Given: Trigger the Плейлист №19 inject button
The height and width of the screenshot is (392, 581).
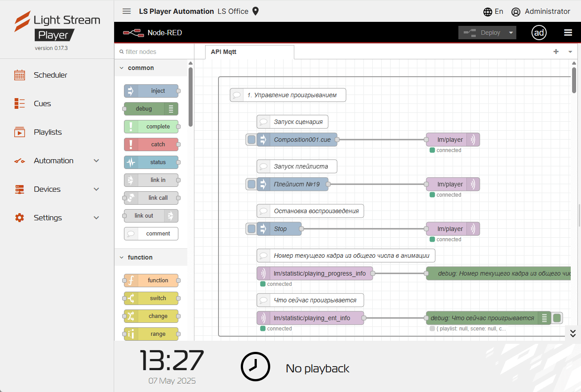Looking at the screenshot, I should pyautogui.click(x=251, y=184).
